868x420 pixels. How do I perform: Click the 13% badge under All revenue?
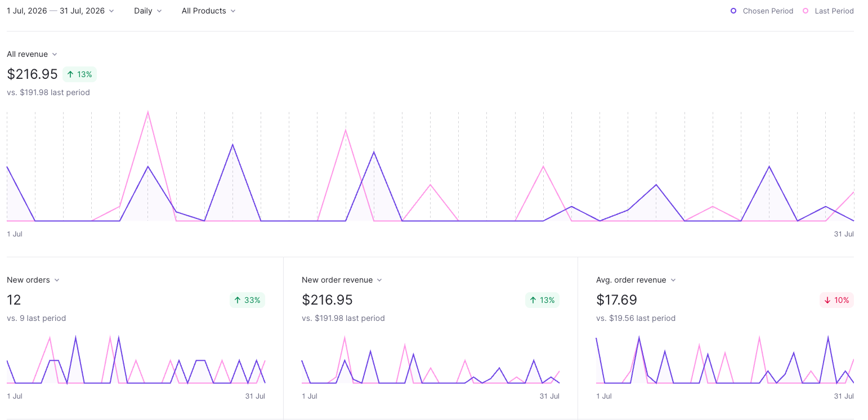pyautogui.click(x=79, y=74)
